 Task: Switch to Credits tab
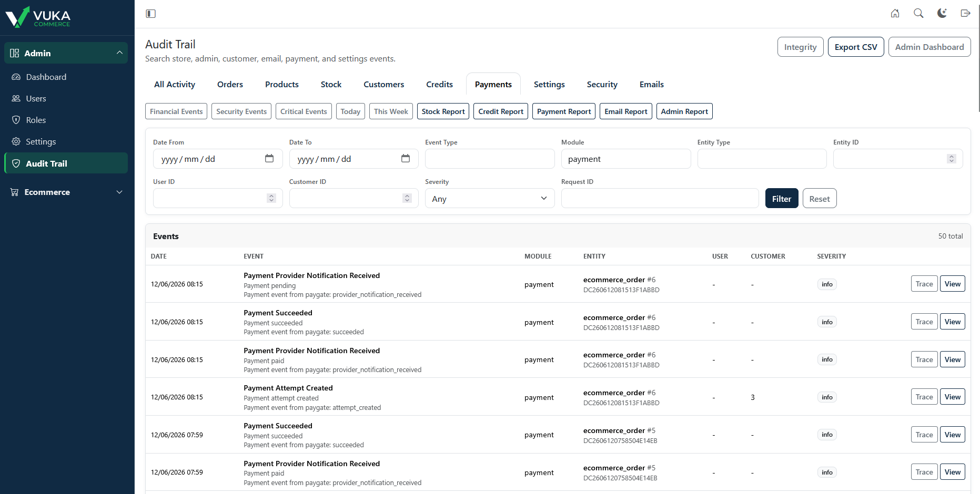pos(439,84)
